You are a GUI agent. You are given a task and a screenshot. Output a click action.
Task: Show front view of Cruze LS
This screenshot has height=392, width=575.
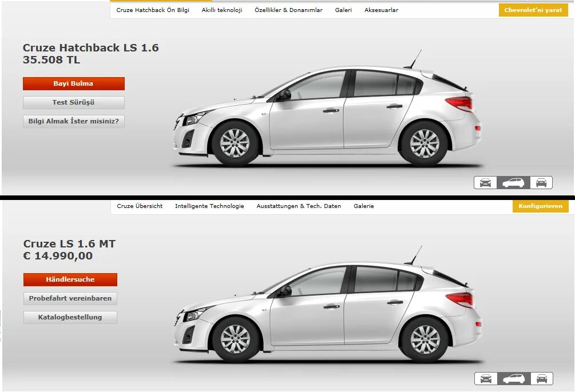click(x=486, y=379)
